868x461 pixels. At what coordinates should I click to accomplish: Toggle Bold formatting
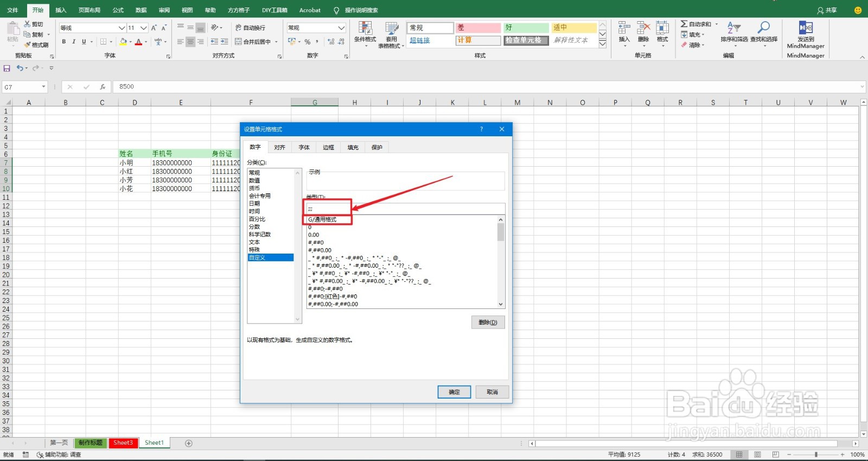64,42
